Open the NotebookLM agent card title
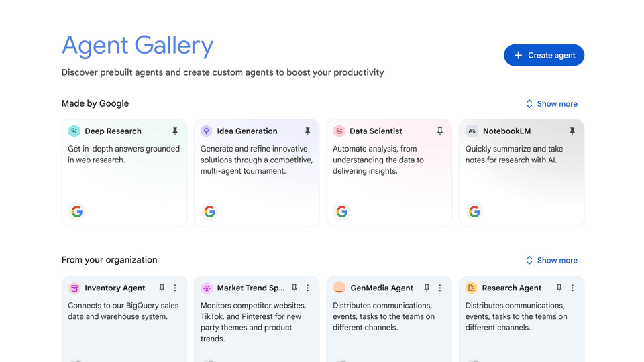The height and width of the screenshot is (362, 644). point(507,131)
